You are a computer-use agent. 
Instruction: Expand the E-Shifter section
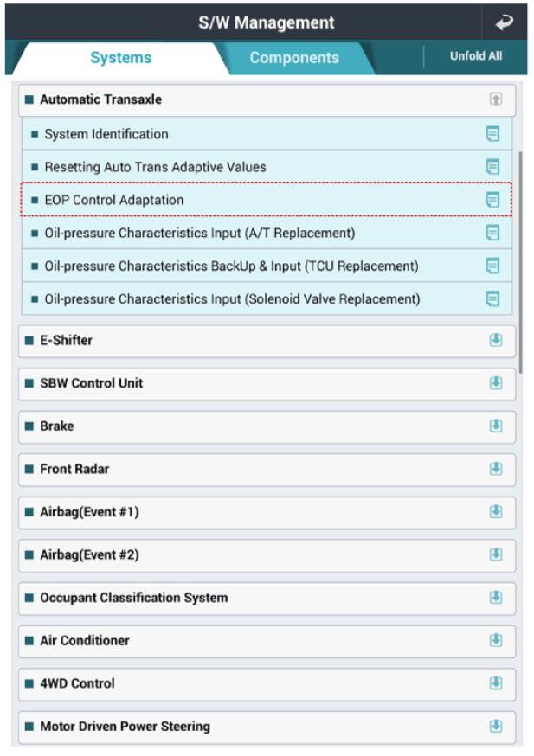pyautogui.click(x=496, y=341)
